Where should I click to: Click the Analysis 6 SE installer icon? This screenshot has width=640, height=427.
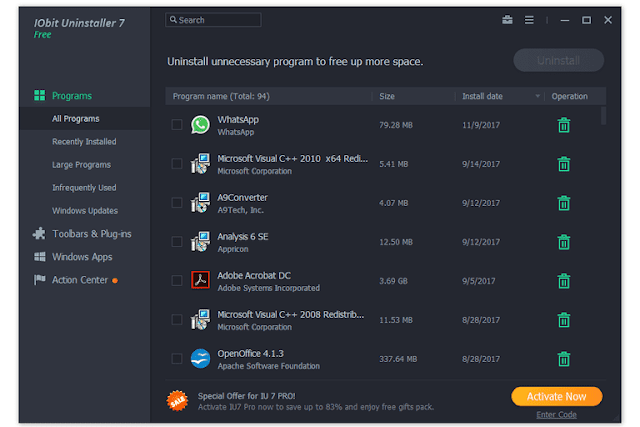(200, 242)
